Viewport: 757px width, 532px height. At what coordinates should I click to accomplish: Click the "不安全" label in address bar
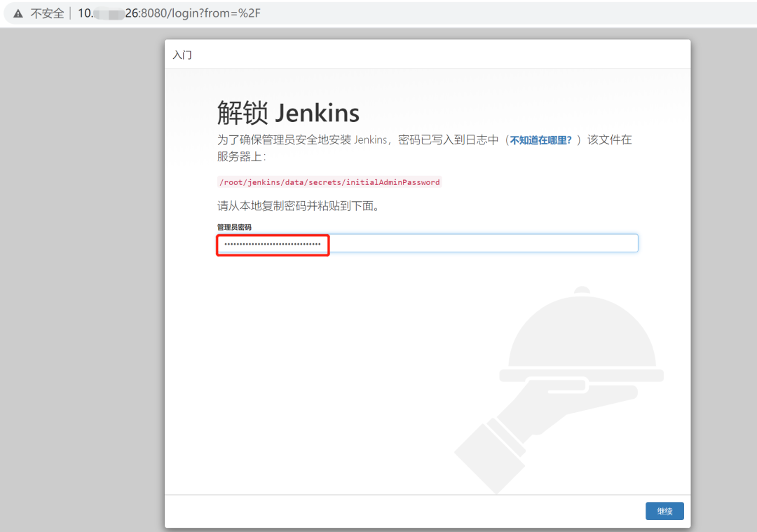point(48,13)
